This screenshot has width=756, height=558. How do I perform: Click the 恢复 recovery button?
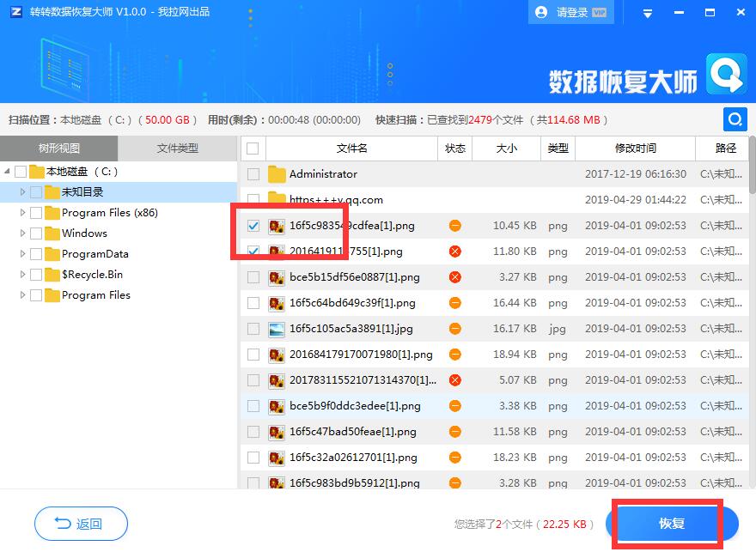pyautogui.click(x=669, y=524)
